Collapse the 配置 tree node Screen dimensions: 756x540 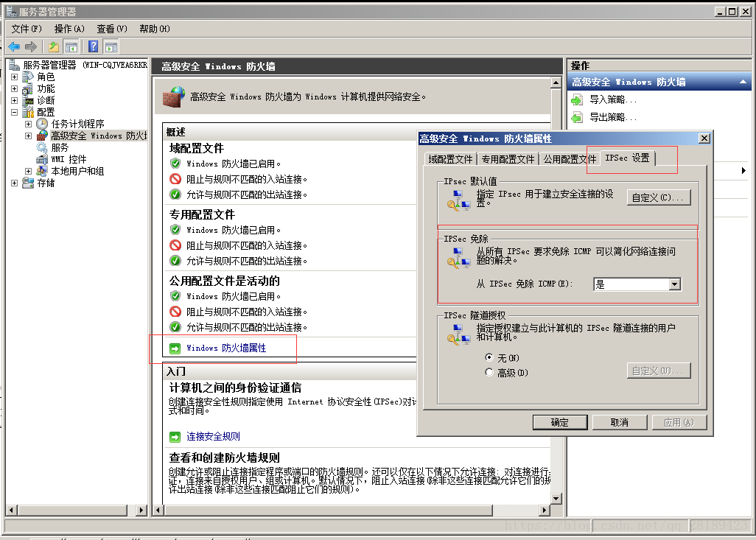(14, 112)
